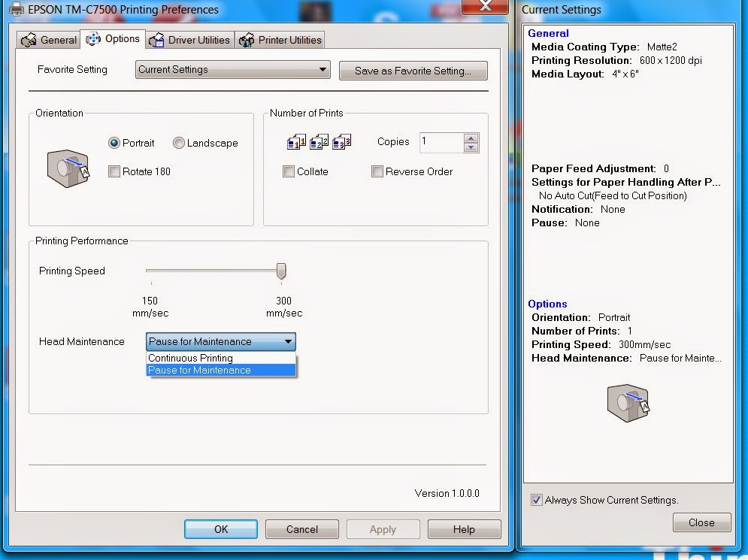Viewport: 748px width, 560px height.
Task: Click the Apply button
Action: pyautogui.click(x=383, y=529)
